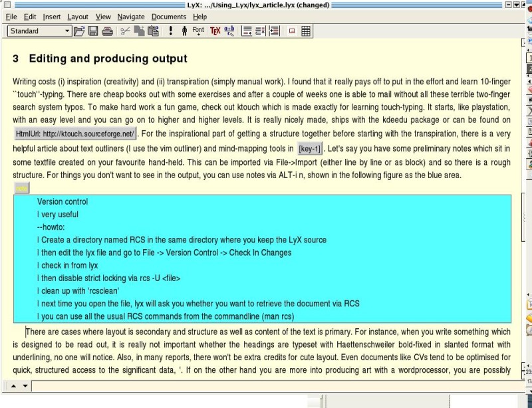
Task: Toggle noun style with the person icon
Action: coord(184,31)
